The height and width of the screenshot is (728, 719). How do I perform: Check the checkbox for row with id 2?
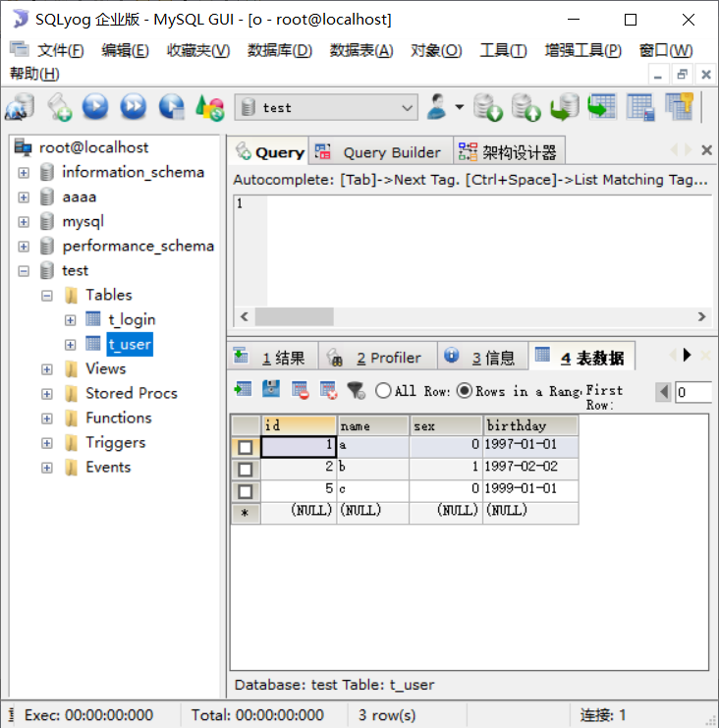click(246, 470)
